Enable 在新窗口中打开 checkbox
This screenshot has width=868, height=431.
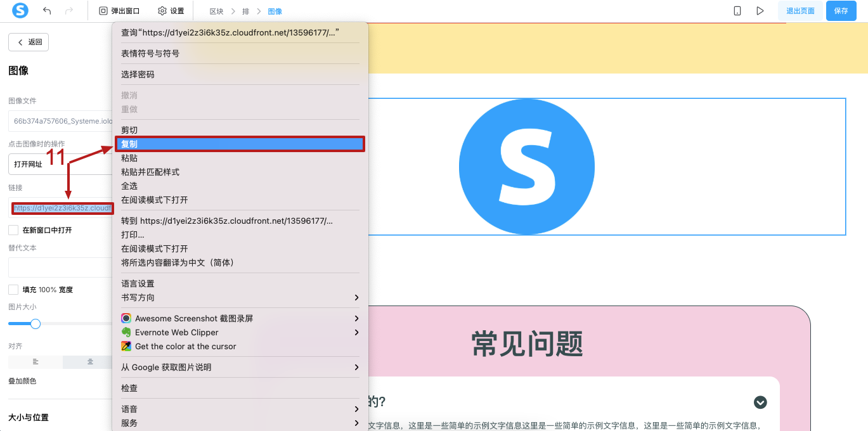coord(13,230)
